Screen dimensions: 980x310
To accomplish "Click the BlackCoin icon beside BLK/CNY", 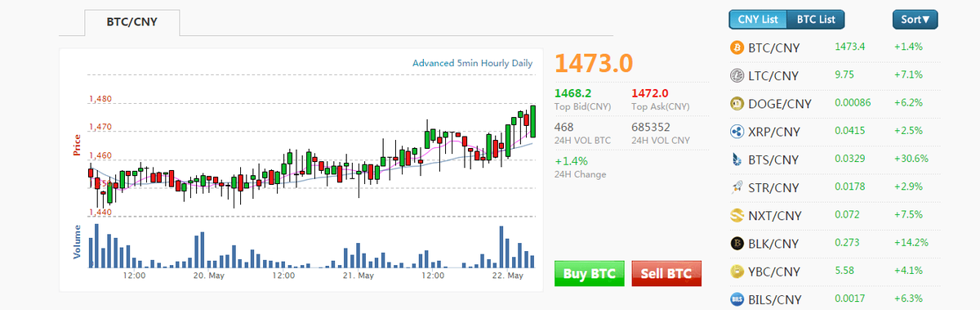I will pyautogui.click(x=737, y=243).
